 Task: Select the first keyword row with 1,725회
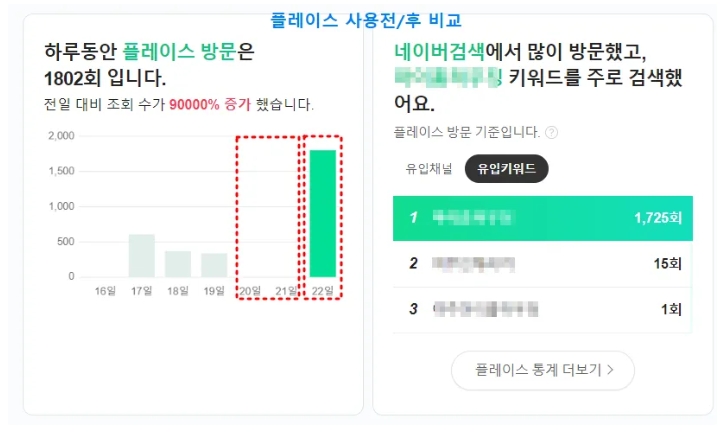coord(542,218)
